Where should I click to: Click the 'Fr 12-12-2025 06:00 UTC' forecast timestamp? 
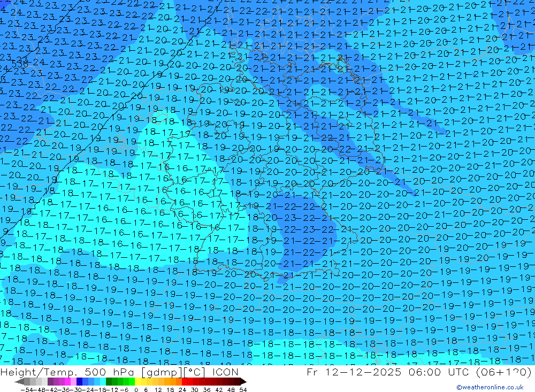(x=388, y=372)
